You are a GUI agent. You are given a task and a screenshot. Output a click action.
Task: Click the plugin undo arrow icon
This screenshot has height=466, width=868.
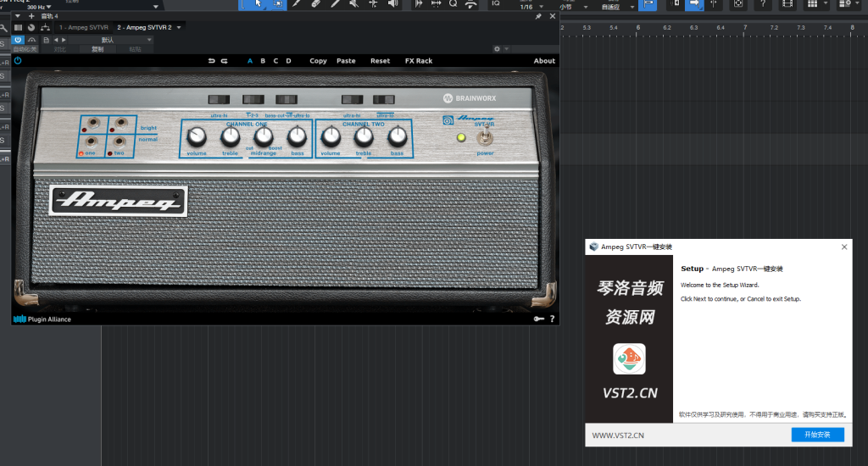pyautogui.click(x=211, y=61)
